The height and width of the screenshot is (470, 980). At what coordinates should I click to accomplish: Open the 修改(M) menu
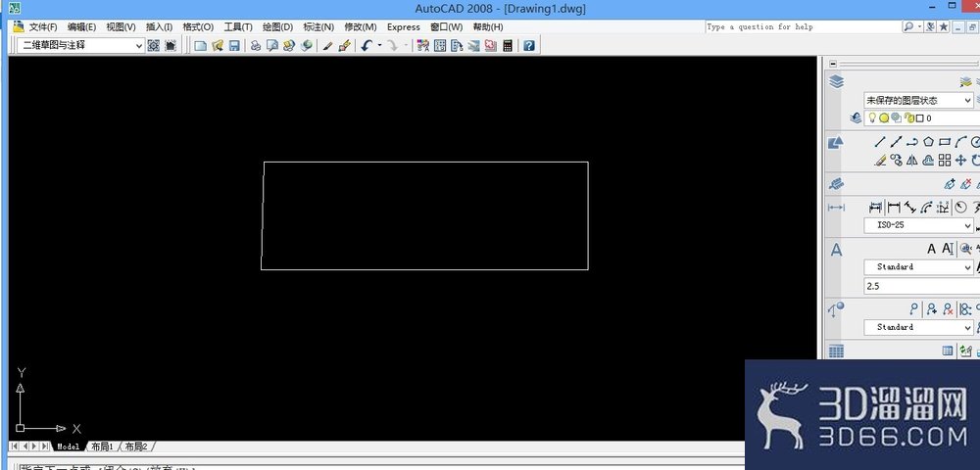pos(361,26)
